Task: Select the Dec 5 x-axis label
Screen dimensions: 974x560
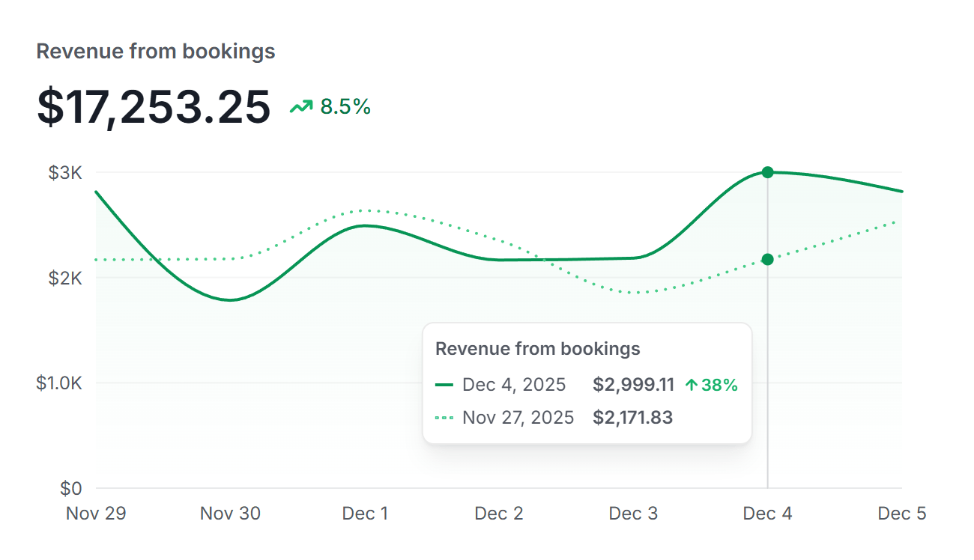Action: pos(901,514)
